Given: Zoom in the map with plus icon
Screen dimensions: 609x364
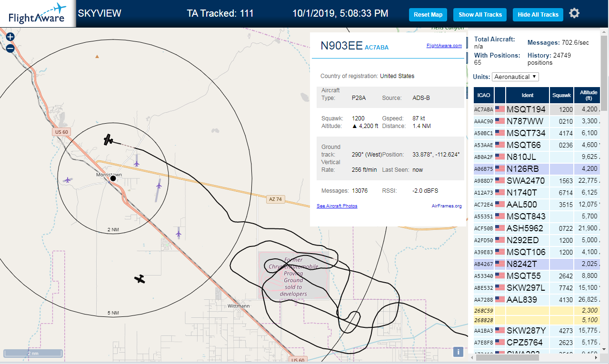Looking at the screenshot, I should click(x=10, y=37).
